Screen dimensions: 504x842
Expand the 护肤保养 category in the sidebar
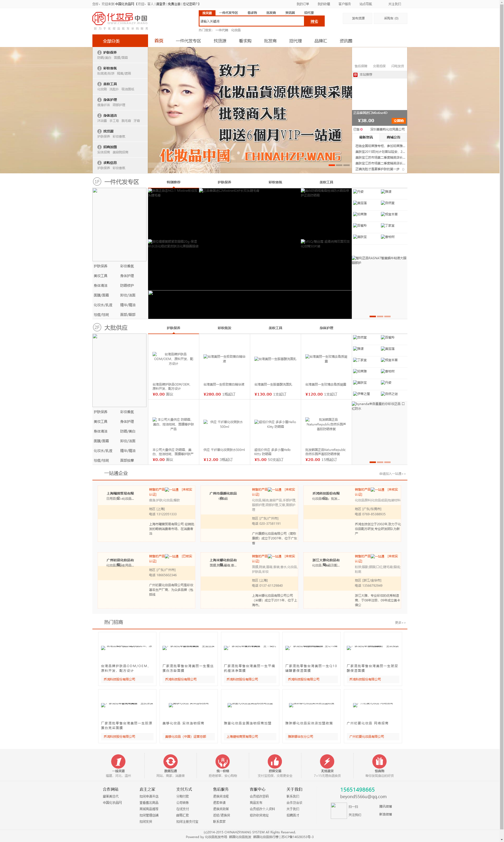click(110, 52)
